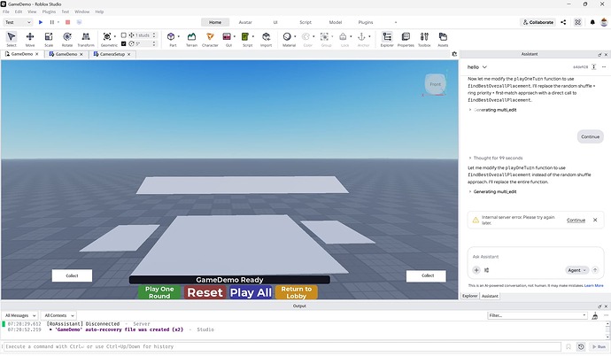Activate the Scale tool

[x=49, y=39]
